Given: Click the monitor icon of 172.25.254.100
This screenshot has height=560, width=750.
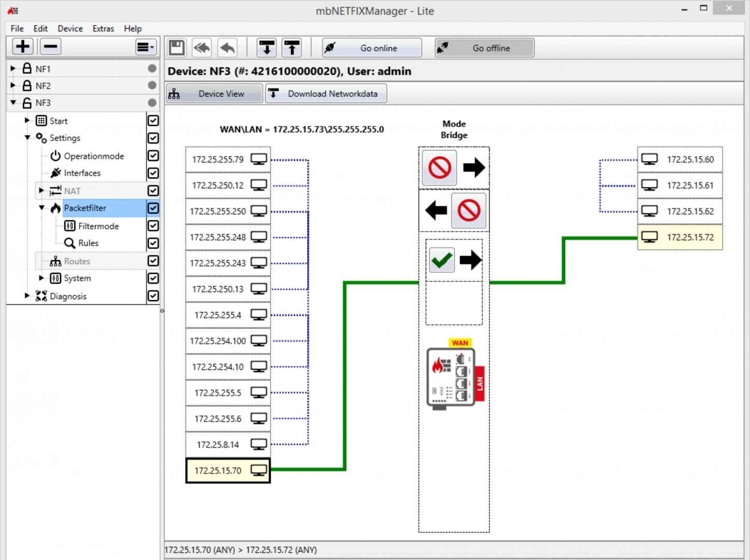Looking at the screenshot, I should click(x=259, y=341).
